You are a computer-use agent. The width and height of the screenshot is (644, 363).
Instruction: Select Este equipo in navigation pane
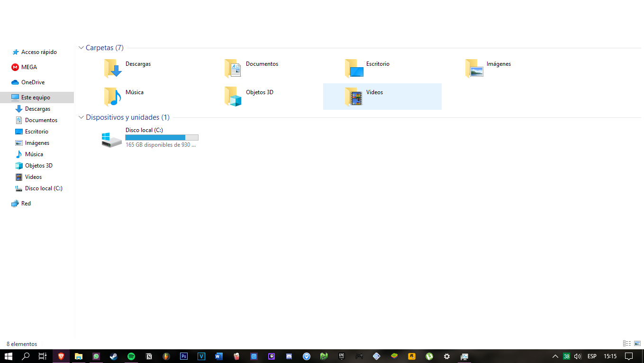[x=37, y=97]
